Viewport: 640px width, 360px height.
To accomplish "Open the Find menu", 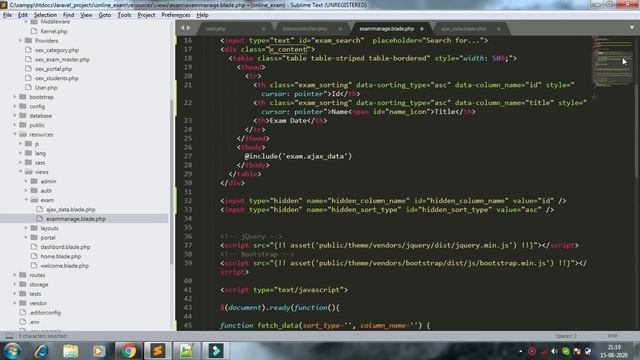I will pos(68,15).
